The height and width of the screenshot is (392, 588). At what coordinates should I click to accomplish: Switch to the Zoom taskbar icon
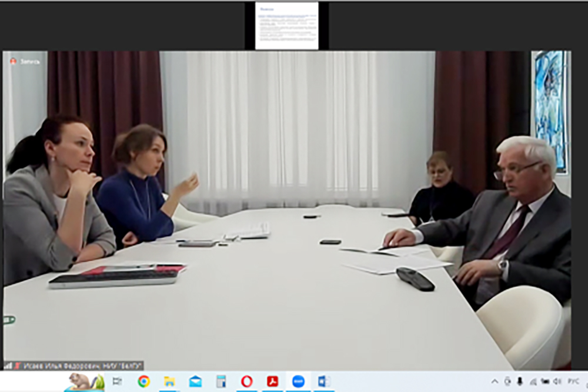298,381
